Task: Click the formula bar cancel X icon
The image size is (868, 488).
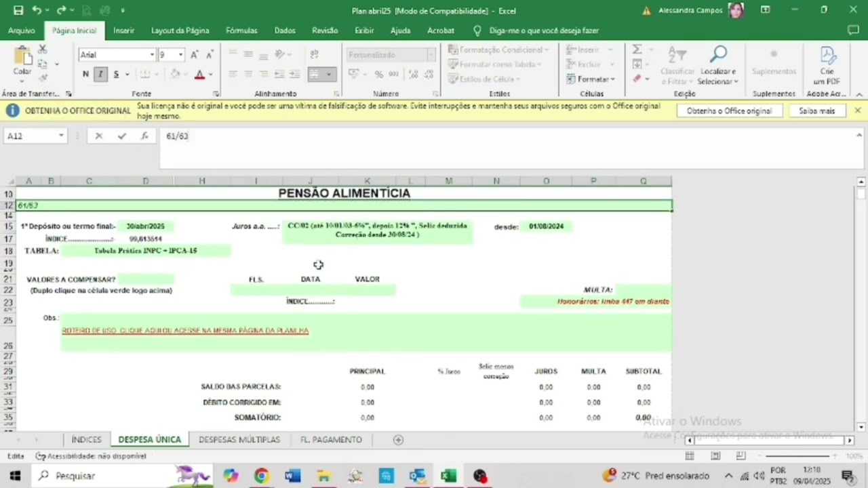Action: (x=99, y=136)
